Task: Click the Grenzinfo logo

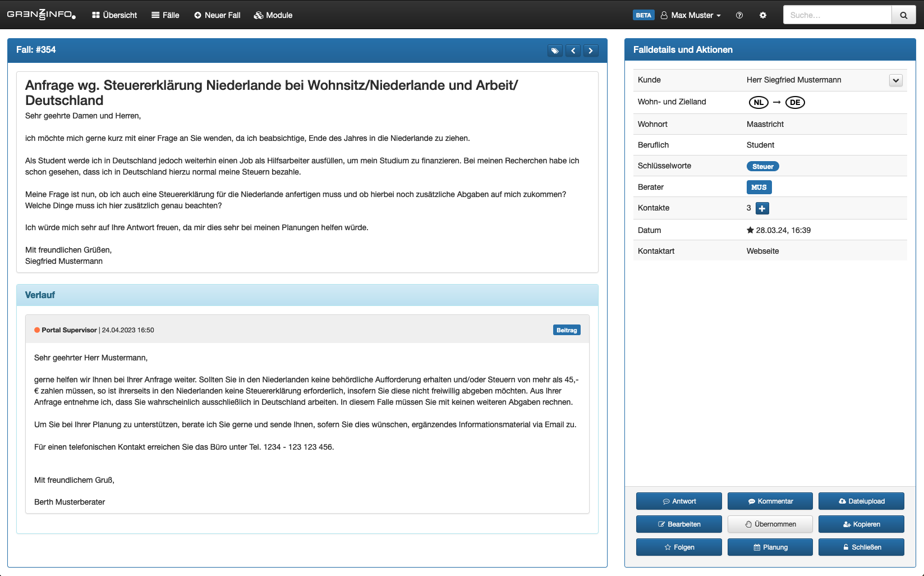Action: pyautogui.click(x=42, y=15)
